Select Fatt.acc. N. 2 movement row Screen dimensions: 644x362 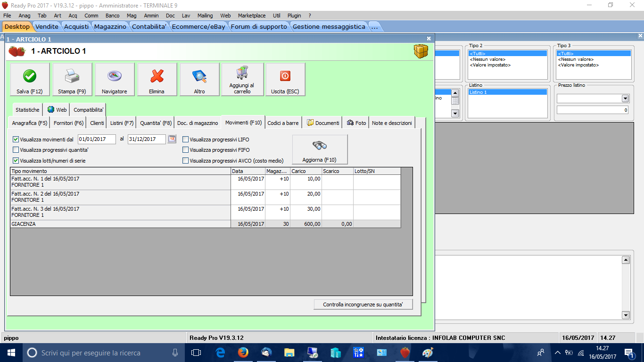(x=206, y=197)
